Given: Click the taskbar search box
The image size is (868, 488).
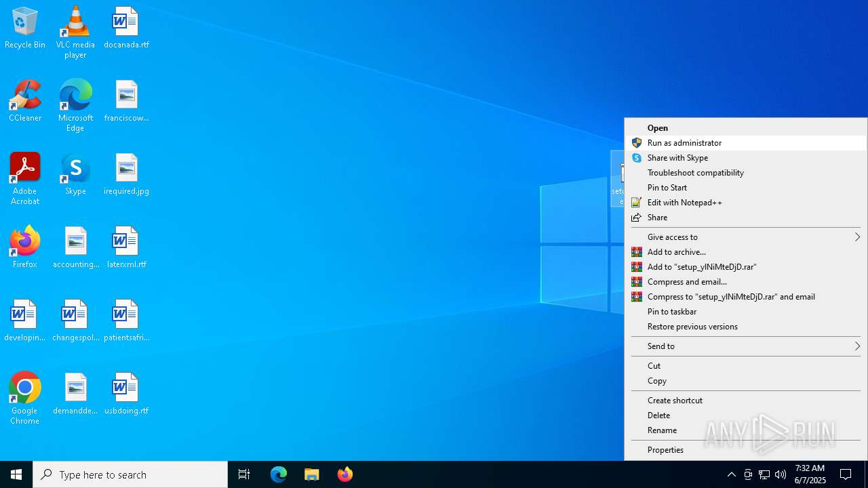Looking at the screenshot, I should click(130, 474).
